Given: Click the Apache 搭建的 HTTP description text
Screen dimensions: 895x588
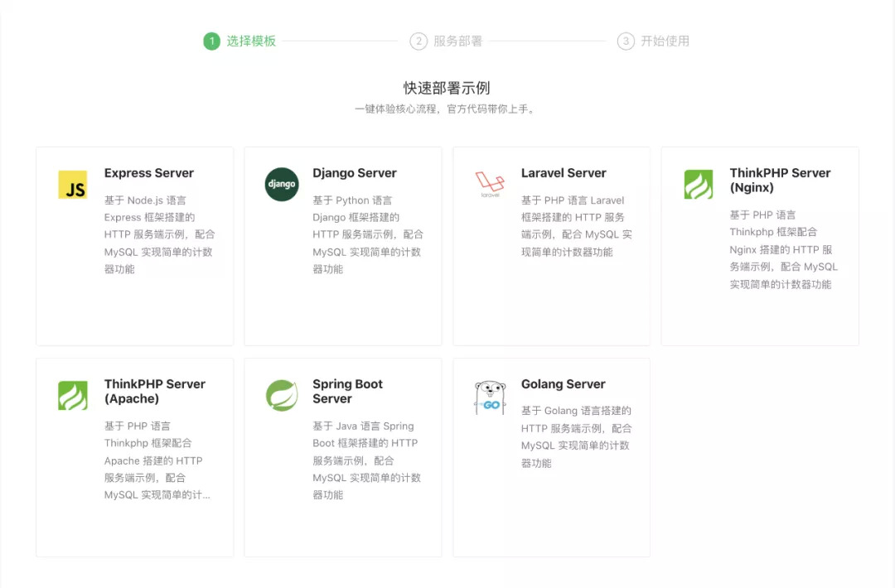Looking at the screenshot, I should [x=157, y=460].
